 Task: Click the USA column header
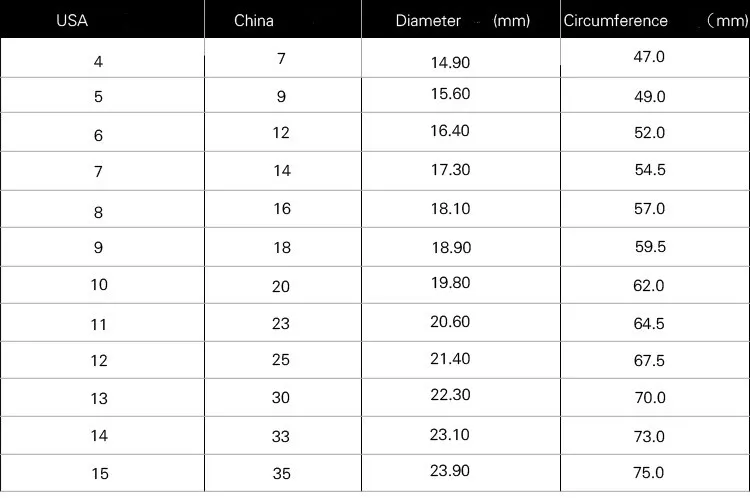click(72, 20)
